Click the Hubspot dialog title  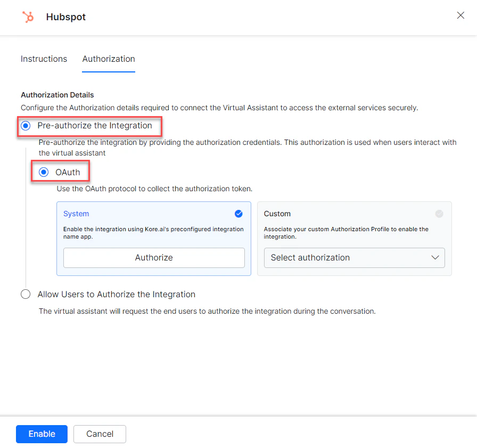click(x=65, y=17)
